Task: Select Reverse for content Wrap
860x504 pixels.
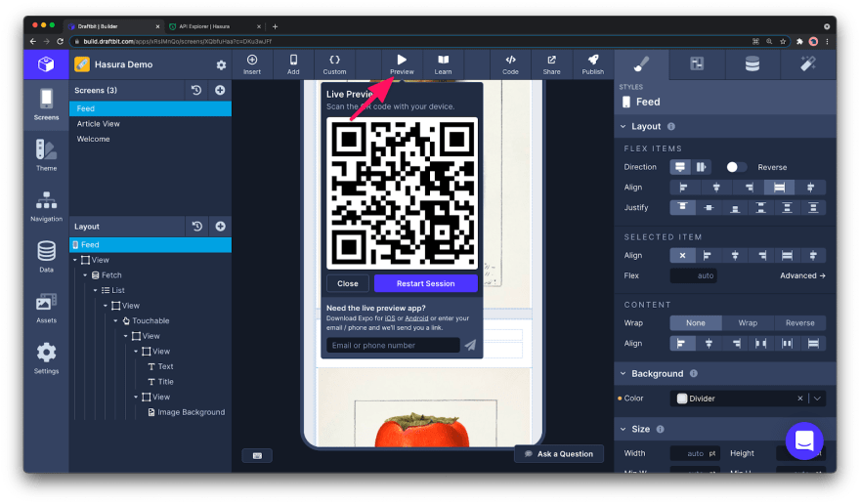Action: pyautogui.click(x=799, y=323)
